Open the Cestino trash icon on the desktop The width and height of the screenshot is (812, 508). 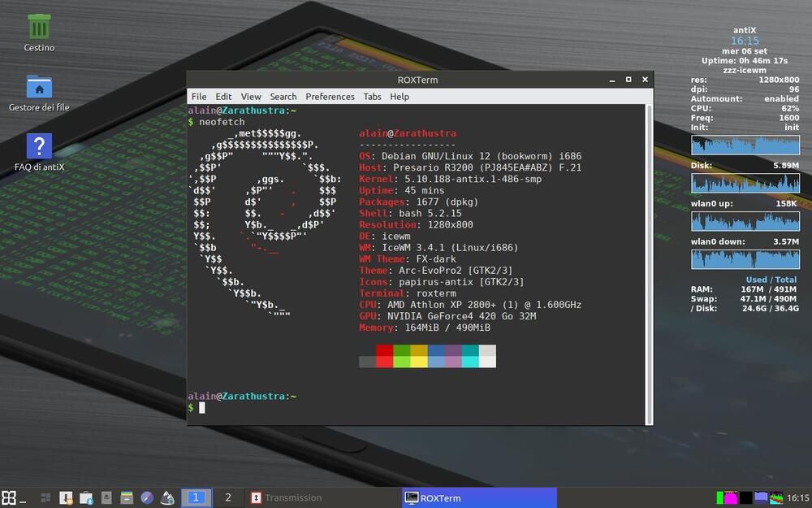[x=37, y=28]
